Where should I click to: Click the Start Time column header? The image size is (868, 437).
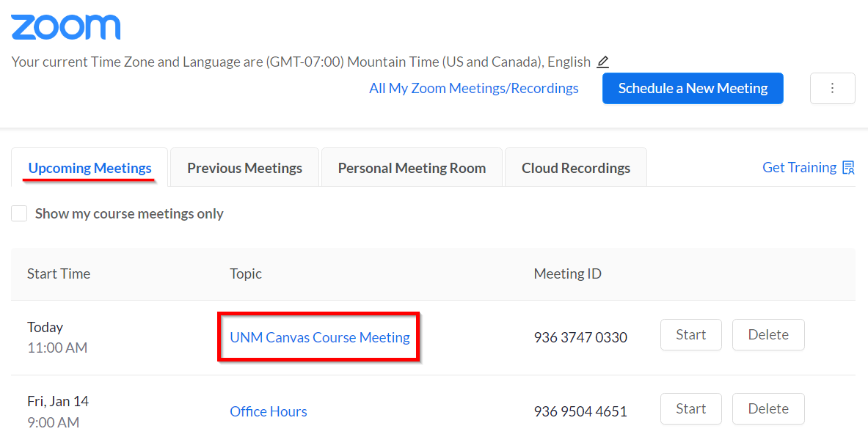pos(59,273)
